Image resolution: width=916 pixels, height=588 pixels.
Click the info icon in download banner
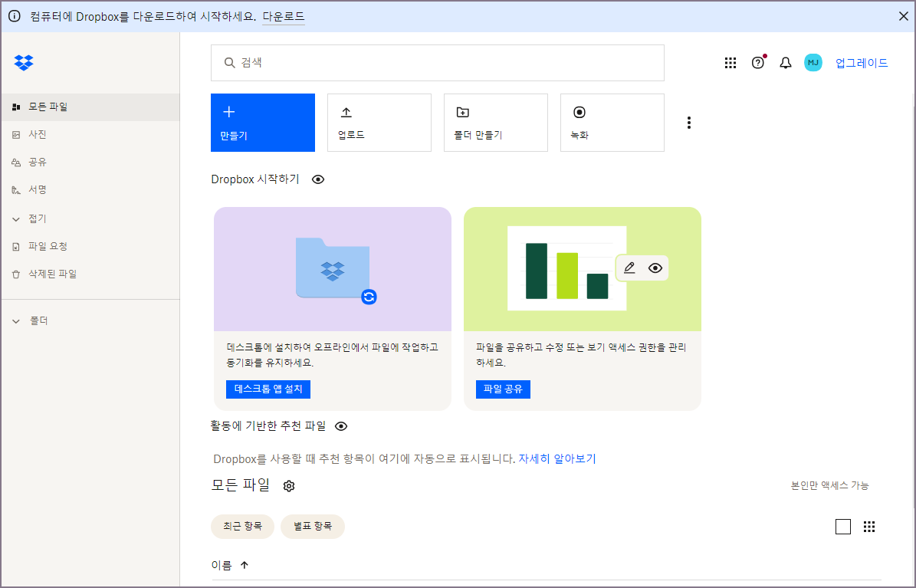(x=14, y=16)
